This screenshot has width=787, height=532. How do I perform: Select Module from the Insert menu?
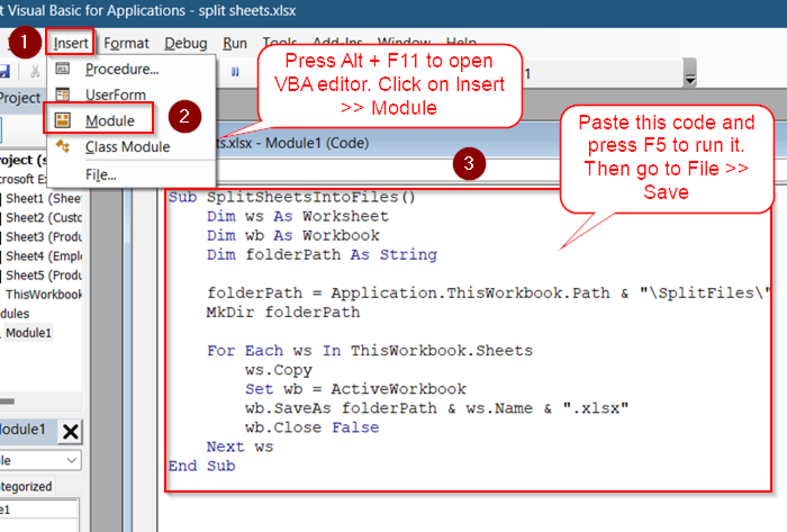(110, 120)
